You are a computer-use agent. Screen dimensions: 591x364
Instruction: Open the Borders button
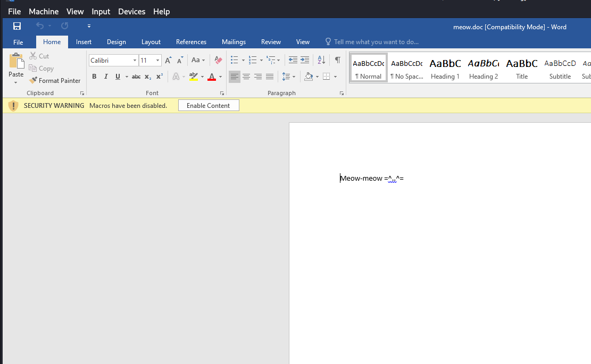327,77
